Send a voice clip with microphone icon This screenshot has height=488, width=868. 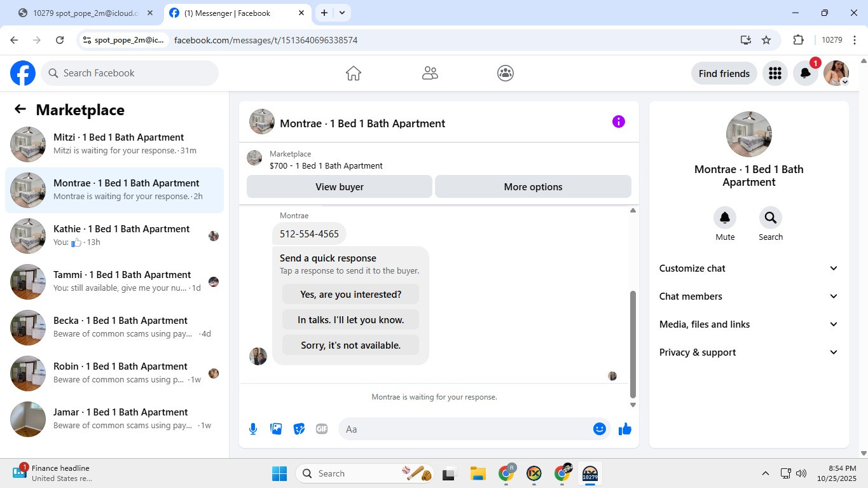pyautogui.click(x=253, y=429)
